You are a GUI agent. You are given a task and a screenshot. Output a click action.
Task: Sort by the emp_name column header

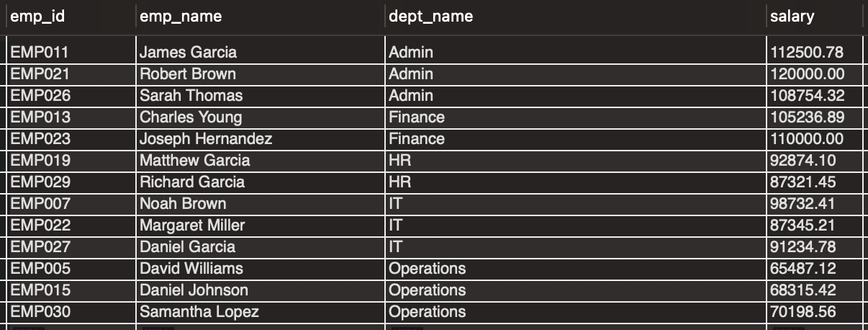coord(181,17)
